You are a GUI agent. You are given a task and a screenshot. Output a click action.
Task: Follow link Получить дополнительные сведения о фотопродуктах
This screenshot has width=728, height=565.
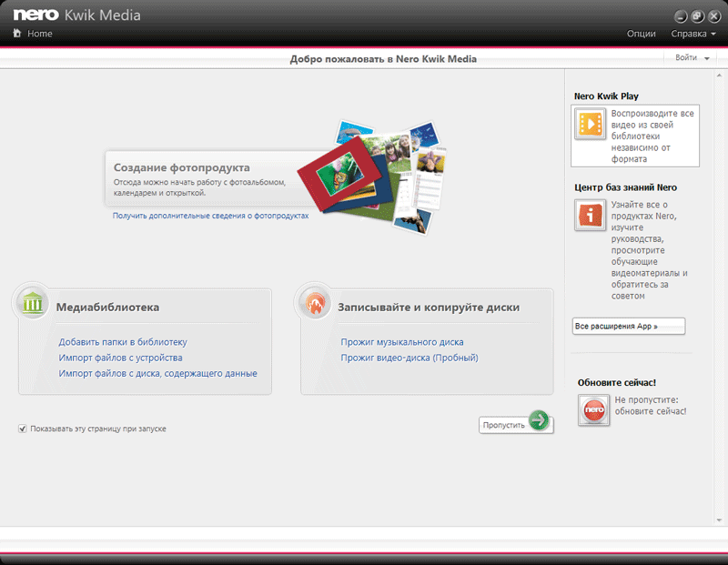(210, 216)
